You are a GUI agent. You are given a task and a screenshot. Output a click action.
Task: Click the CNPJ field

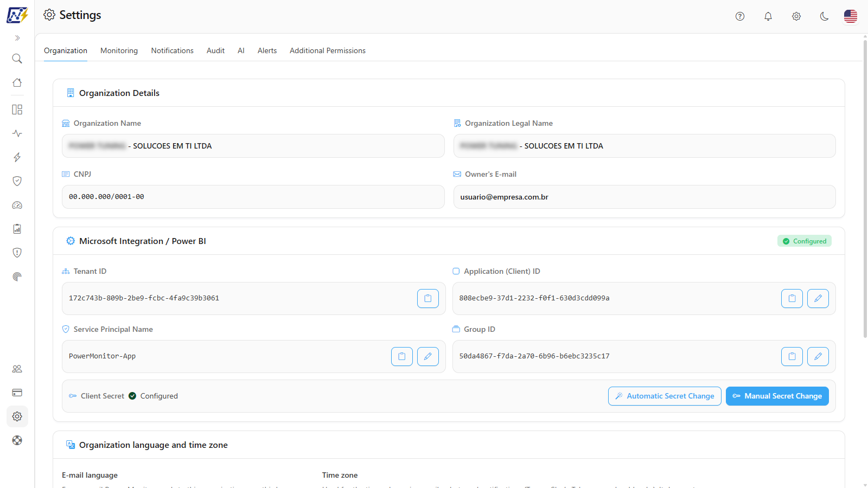[253, 197]
